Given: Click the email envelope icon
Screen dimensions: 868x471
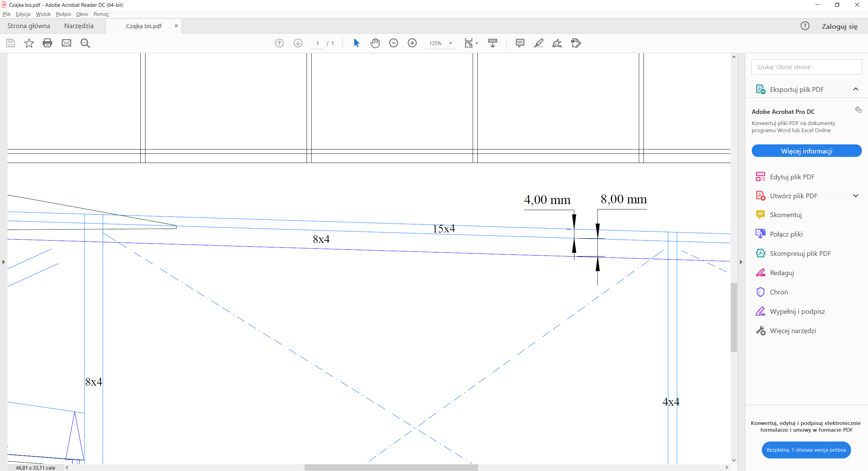Looking at the screenshot, I should 66,43.
